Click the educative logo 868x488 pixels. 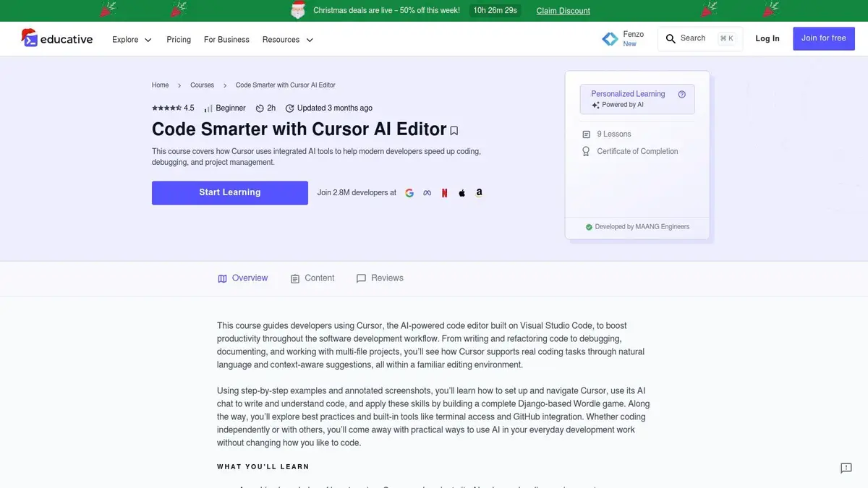(x=57, y=39)
